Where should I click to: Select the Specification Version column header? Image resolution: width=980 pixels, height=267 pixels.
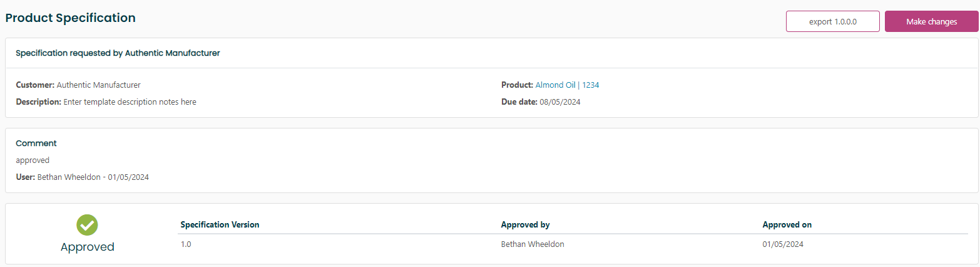[x=220, y=224]
